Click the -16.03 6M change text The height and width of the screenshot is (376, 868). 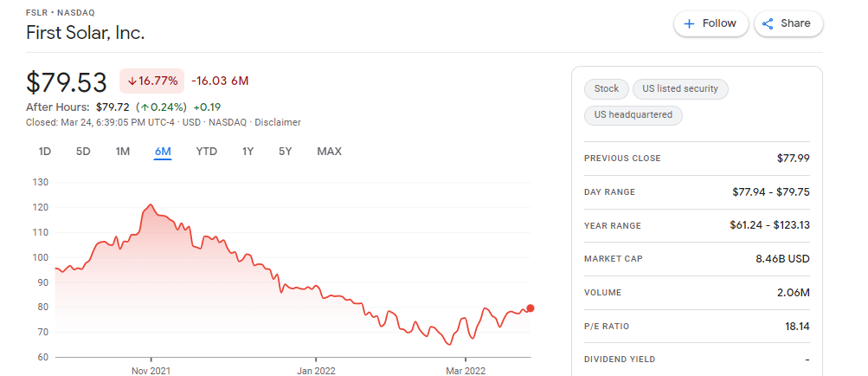pos(220,81)
